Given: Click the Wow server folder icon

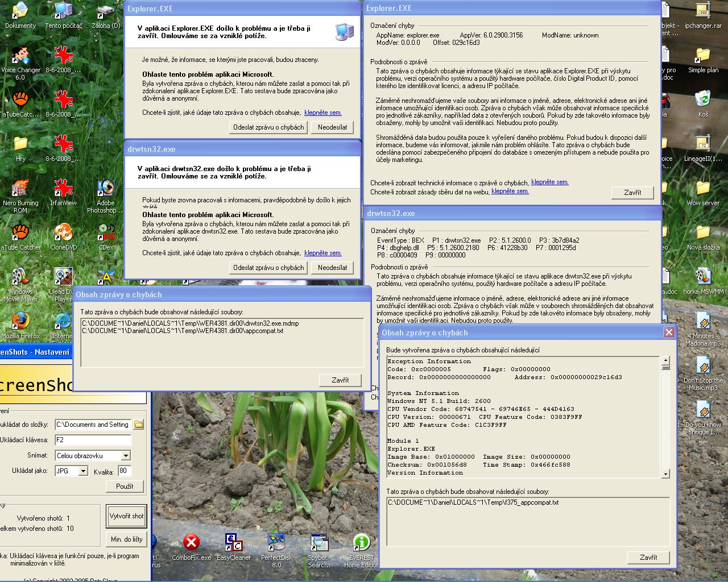Looking at the screenshot, I should click(x=703, y=193).
